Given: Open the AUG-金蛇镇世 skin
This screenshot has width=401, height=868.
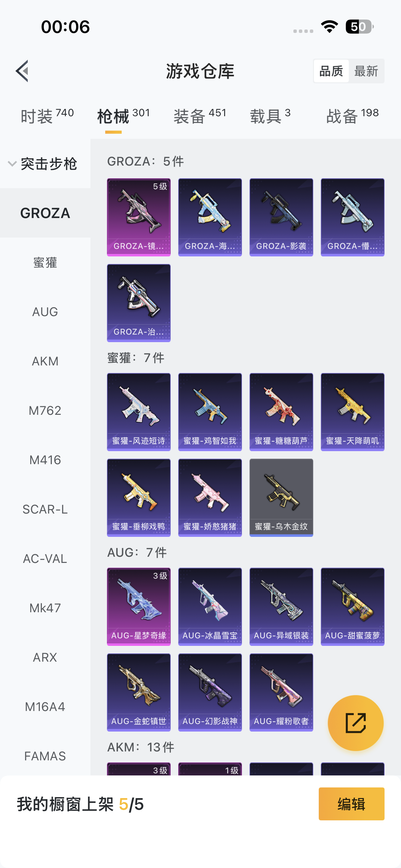Looking at the screenshot, I should [139, 692].
